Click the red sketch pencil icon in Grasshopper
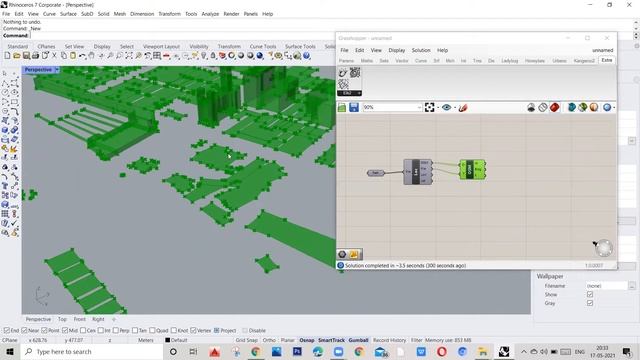Screen dimensions: 640x360 point(463,108)
